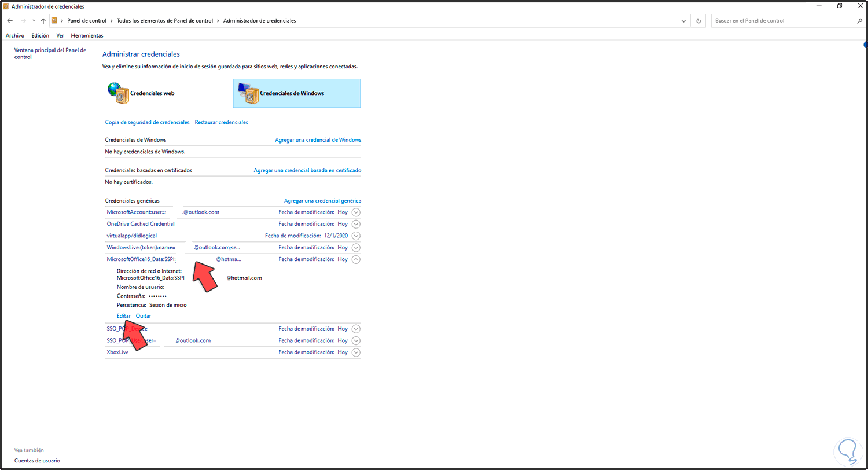Select Panel de control breadcrumb
The image size is (868, 470).
tap(86, 21)
